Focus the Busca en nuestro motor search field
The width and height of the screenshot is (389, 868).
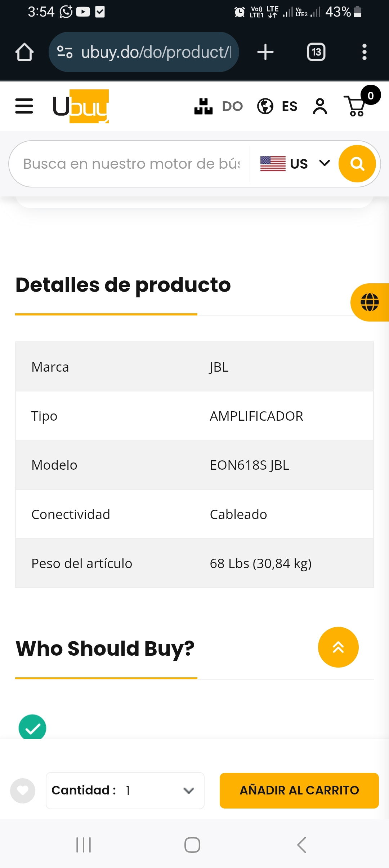[131, 164]
